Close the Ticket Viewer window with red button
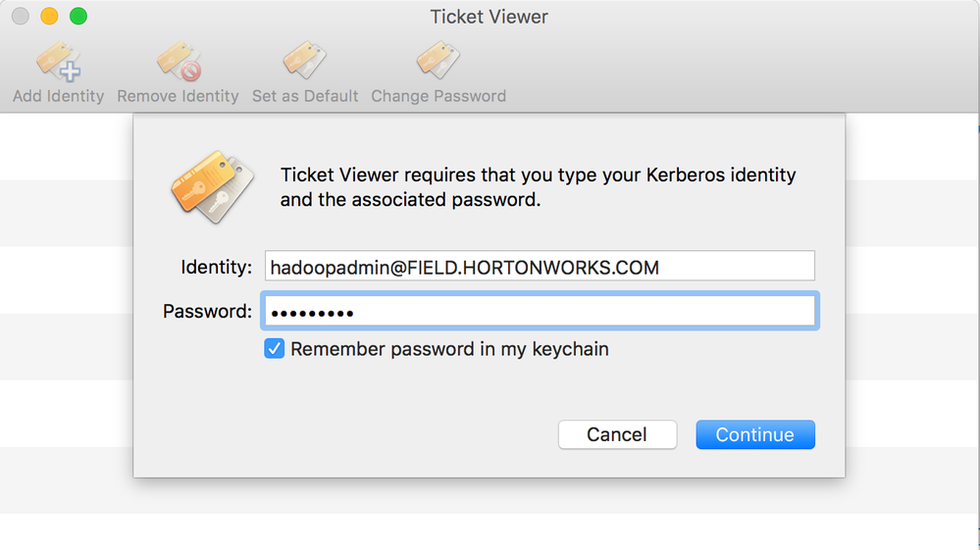 pyautogui.click(x=20, y=17)
